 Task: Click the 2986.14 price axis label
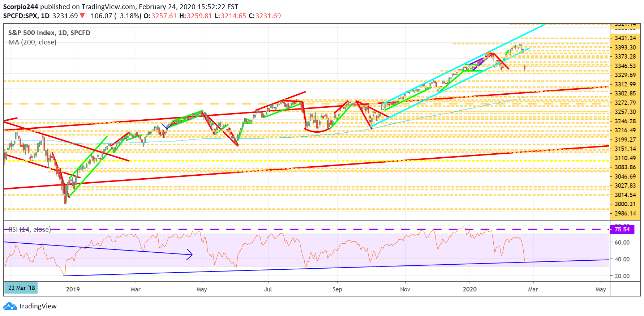coord(625,213)
